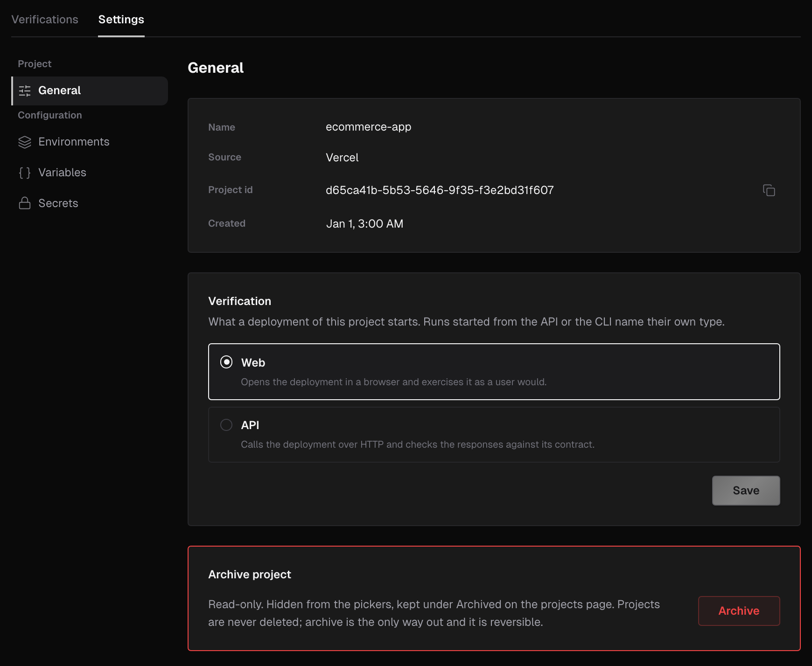Click the API option description text
The height and width of the screenshot is (666, 812).
(x=418, y=444)
